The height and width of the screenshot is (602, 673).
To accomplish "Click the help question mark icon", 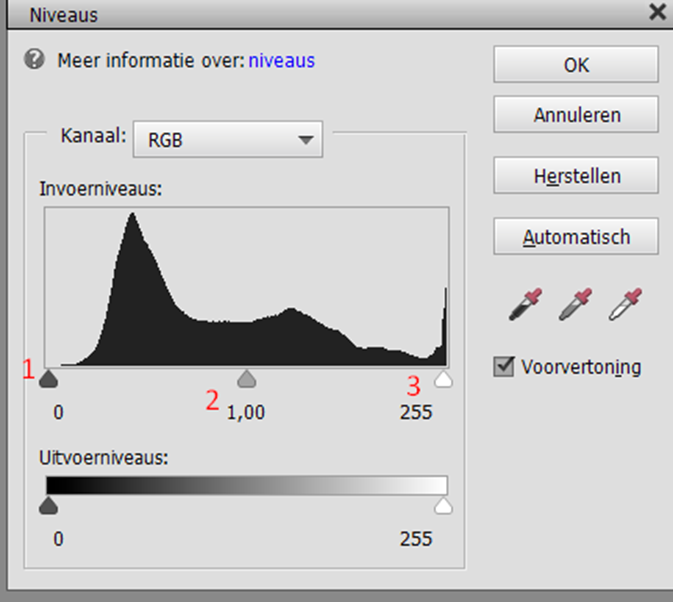I will tap(35, 61).
